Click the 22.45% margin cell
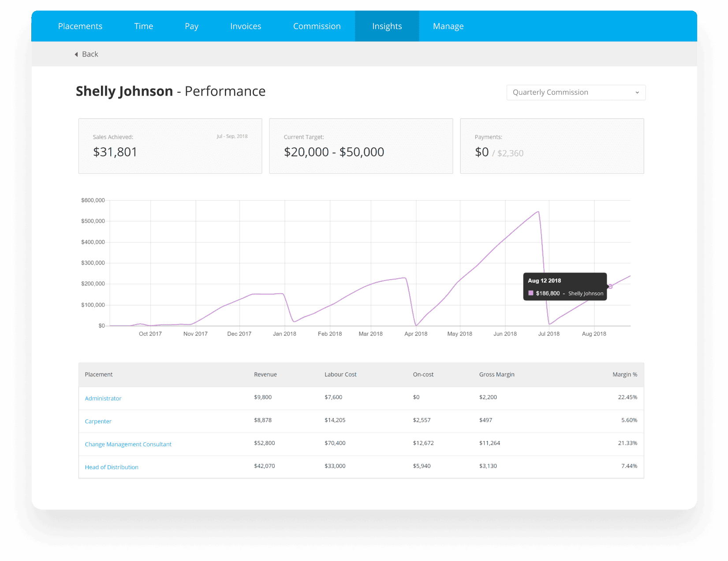Screen dimensions: 728x561 point(627,397)
